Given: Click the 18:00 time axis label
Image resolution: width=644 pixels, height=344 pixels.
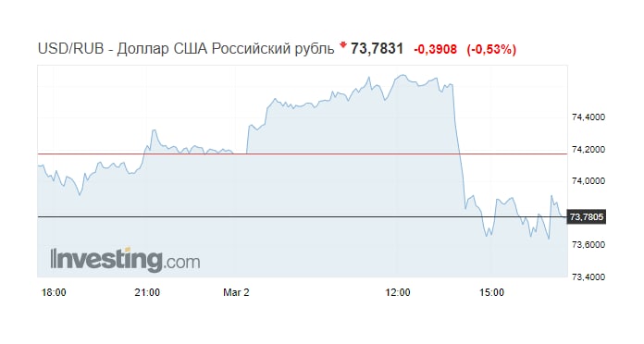Looking at the screenshot, I should click(54, 292).
